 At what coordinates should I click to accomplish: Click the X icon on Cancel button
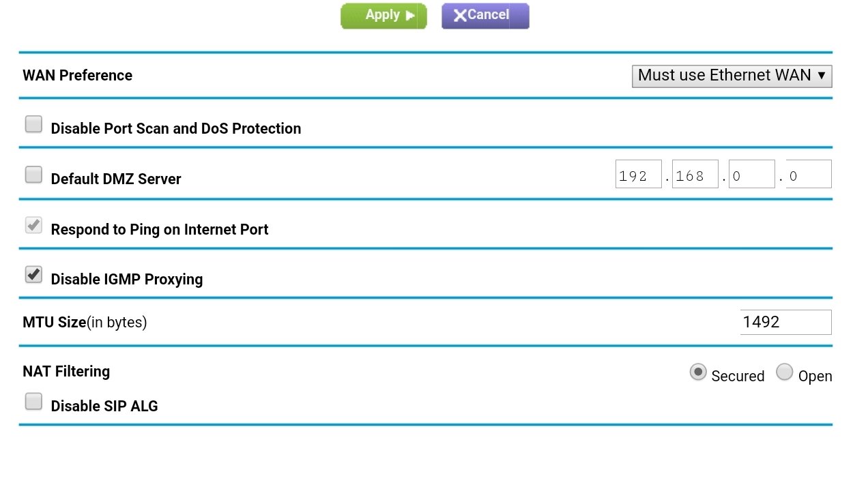(460, 16)
